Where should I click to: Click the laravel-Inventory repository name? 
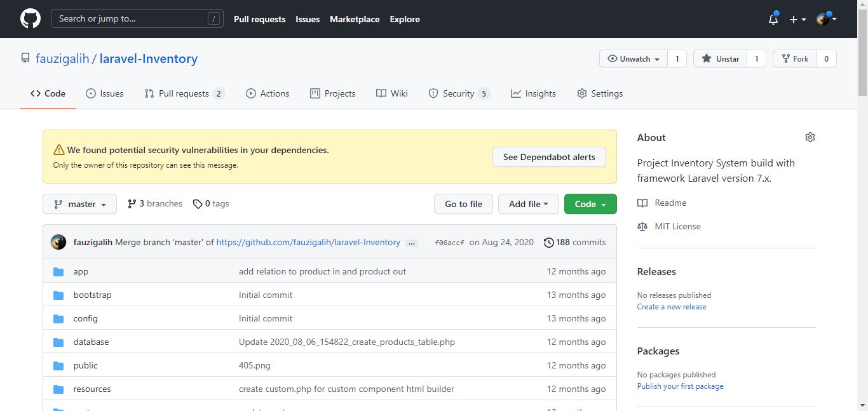pos(149,58)
